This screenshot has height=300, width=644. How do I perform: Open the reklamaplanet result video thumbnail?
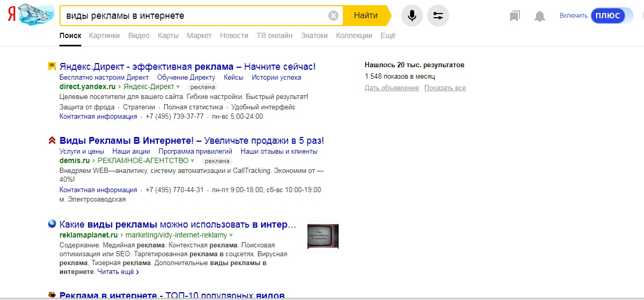(x=323, y=236)
